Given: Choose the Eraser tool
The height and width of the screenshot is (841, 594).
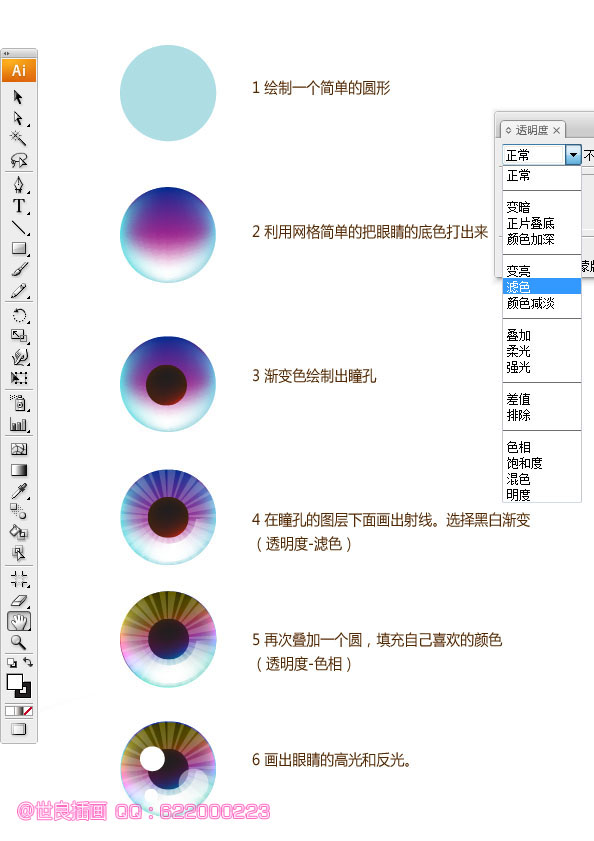Looking at the screenshot, I should [x=19, y=601].
